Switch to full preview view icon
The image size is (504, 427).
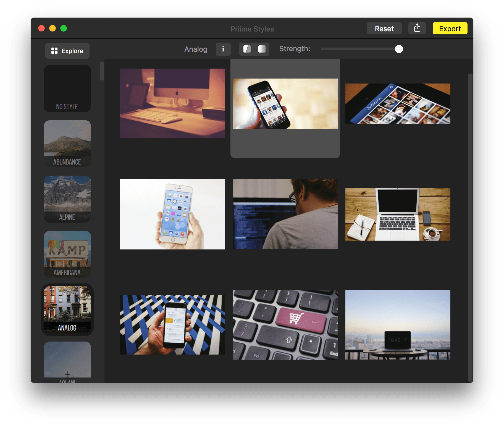(x=262, y=49)
